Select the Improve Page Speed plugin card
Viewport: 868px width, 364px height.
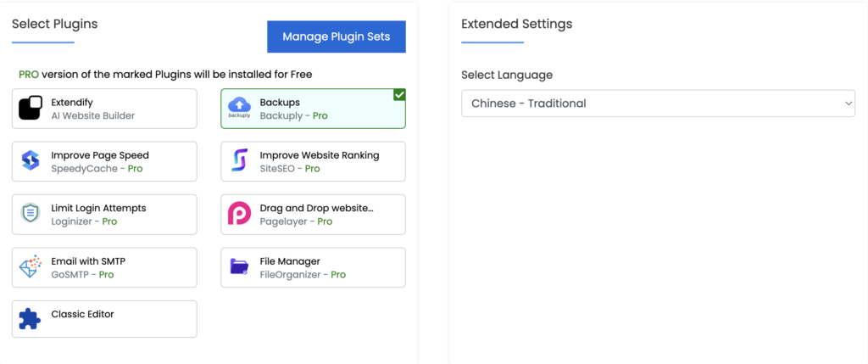[x=104, y=161]
